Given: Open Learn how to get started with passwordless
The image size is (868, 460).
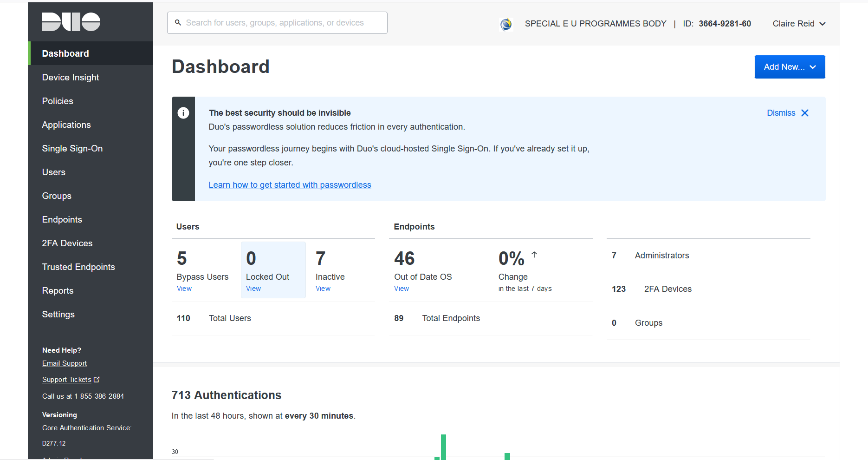Looking at the screenshot, I should (x=290, y=185).
